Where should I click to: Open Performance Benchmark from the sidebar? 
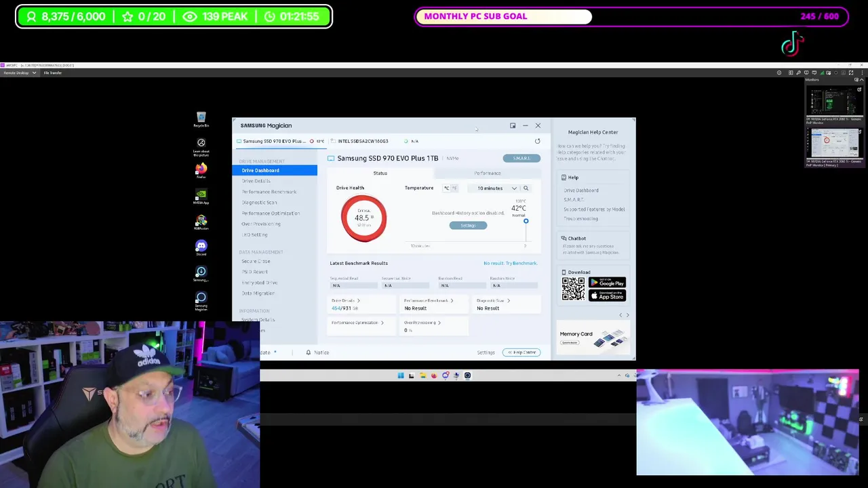pos(269,192)
